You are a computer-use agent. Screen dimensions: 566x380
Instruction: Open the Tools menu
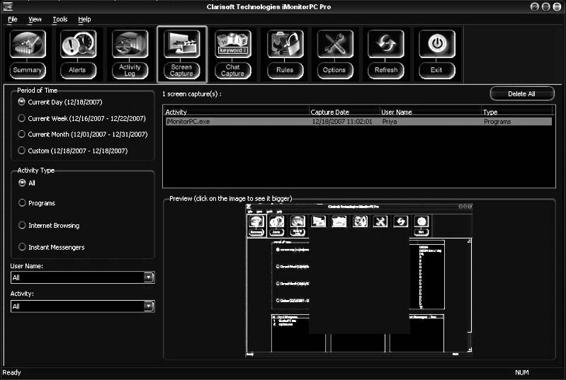click(x=60, y=19)
